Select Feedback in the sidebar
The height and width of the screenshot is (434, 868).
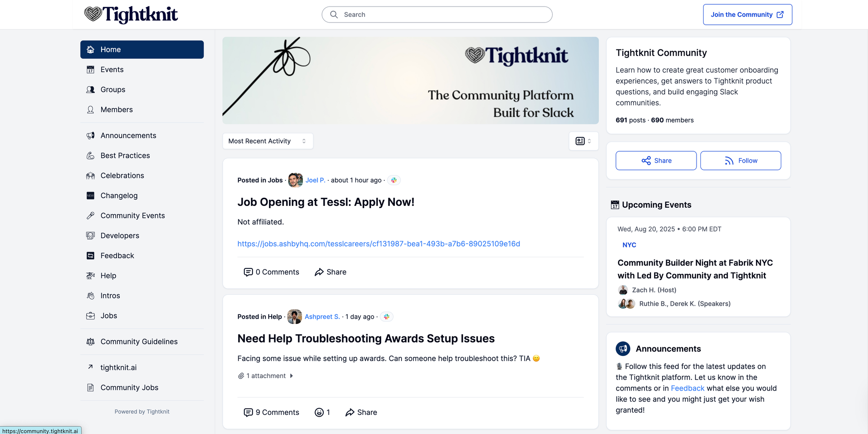[142, 256]
